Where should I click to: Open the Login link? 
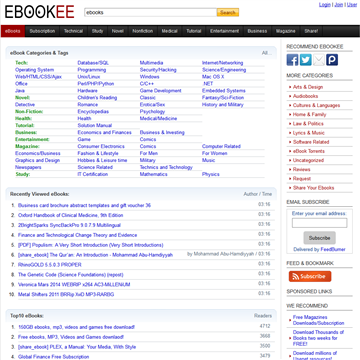325,5
